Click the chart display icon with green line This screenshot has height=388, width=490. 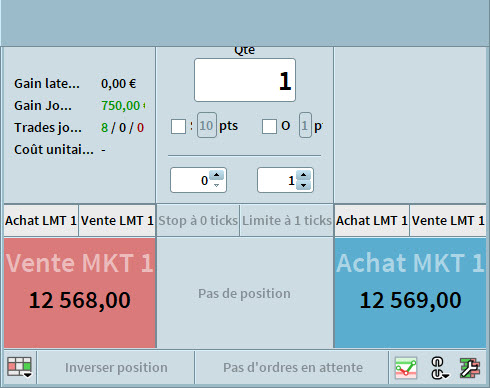pos(406,368)
